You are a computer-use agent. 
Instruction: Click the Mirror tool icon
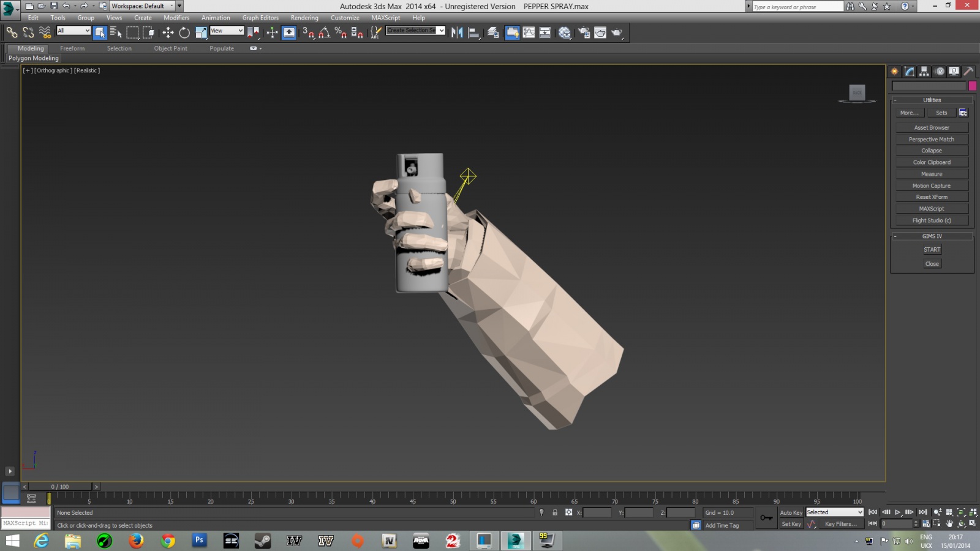[457, 32]
